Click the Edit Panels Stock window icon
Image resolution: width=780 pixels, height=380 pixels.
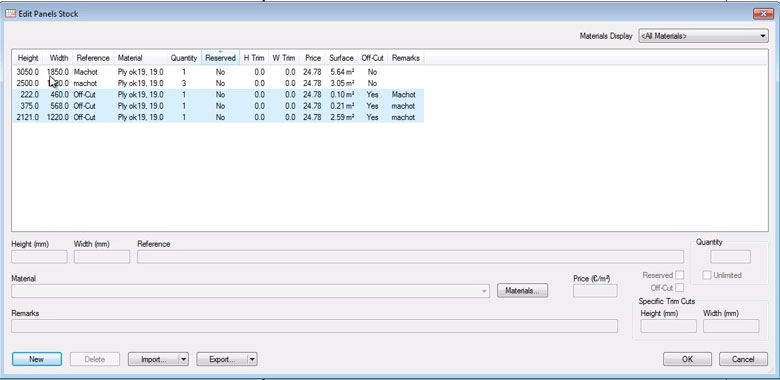click(x=10, y=14)
